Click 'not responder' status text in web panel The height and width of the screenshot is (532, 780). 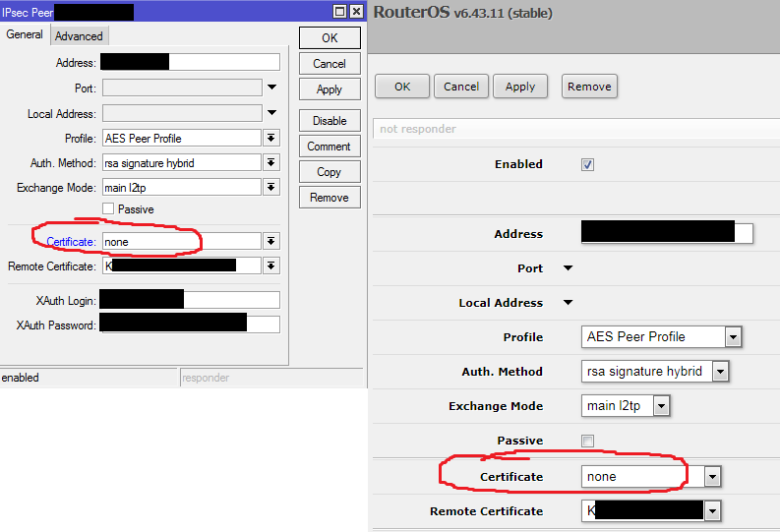click(418, 129)
